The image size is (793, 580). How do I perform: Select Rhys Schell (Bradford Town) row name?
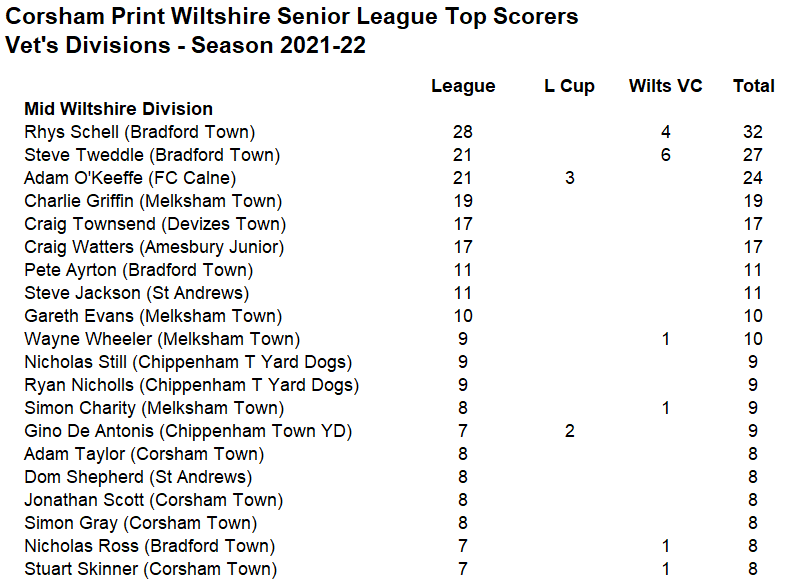[140, 132]
